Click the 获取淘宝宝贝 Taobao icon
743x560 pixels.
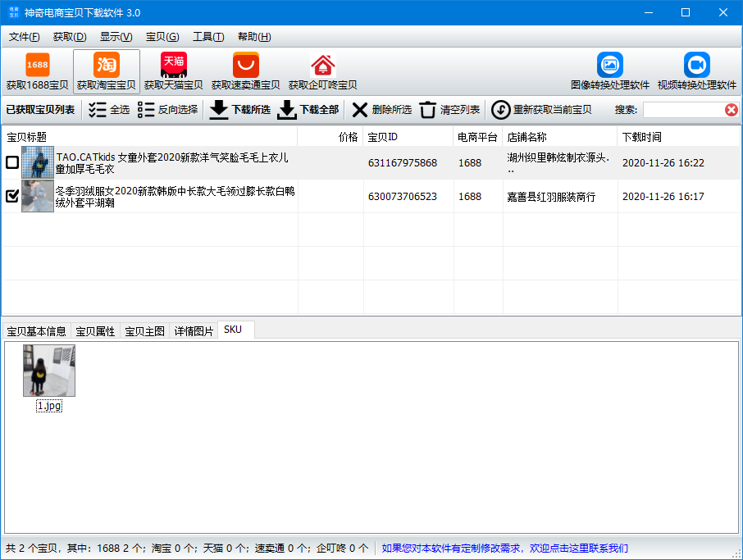pos(107,65)
